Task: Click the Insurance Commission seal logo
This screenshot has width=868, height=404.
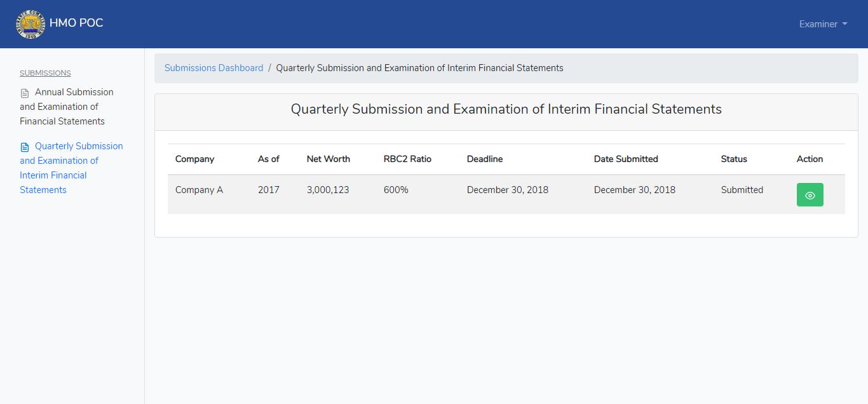Action: click(x=30, y=24)
